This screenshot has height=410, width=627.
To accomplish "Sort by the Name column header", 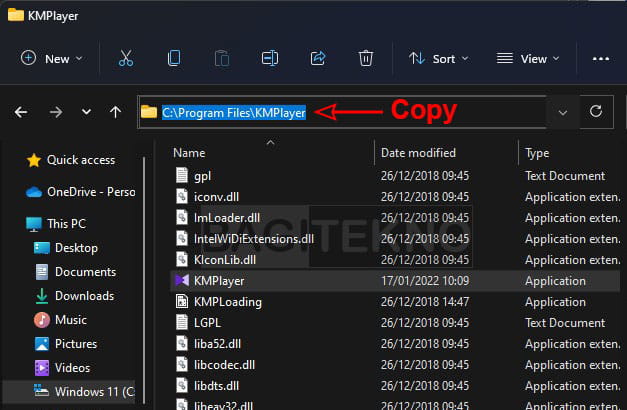I will coord(189,153).
